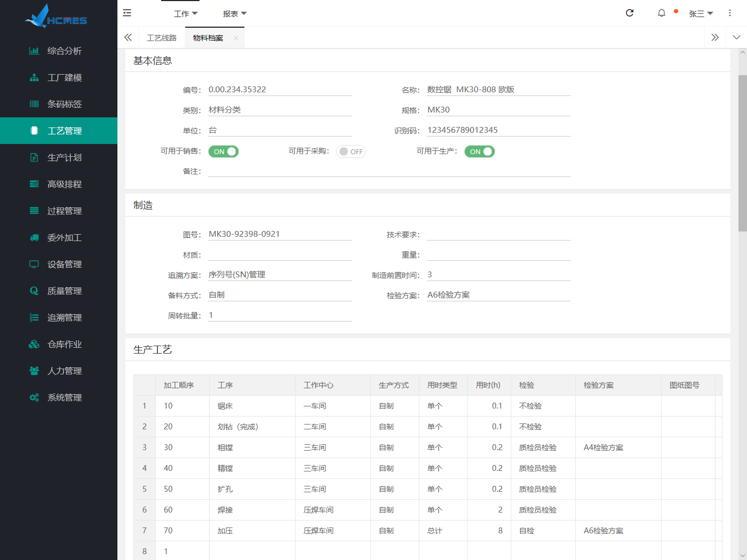
Task: Click the 工序 column header
Action: click(252, 385)
